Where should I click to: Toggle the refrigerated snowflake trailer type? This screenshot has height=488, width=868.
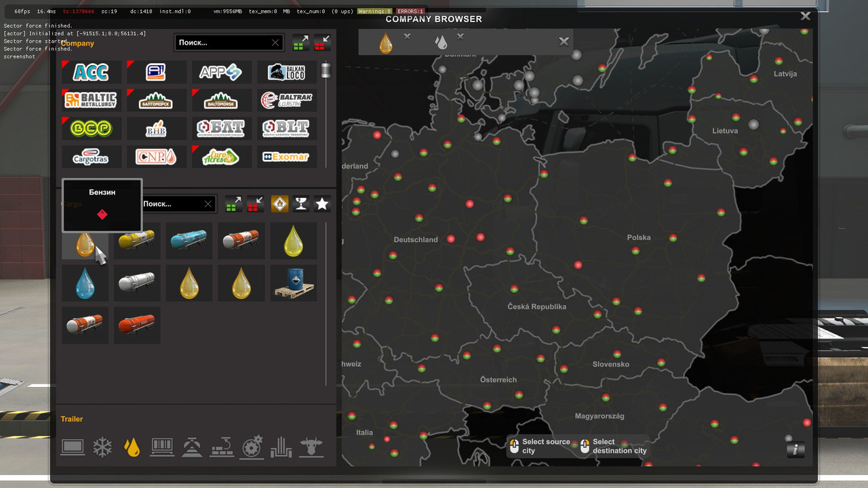(102, 447)
